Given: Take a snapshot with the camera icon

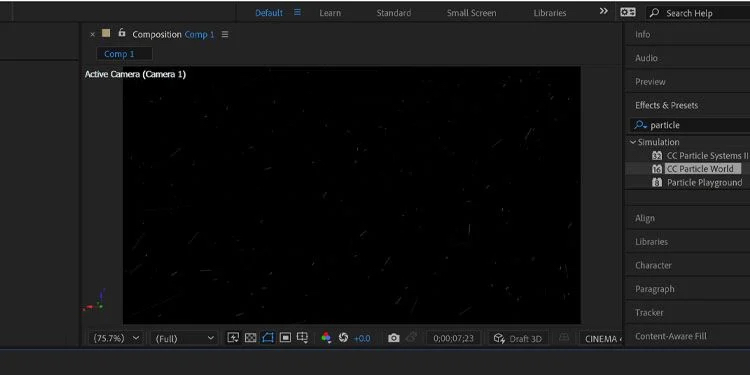Looking at the screenshot, I should (x=394, y=338).
